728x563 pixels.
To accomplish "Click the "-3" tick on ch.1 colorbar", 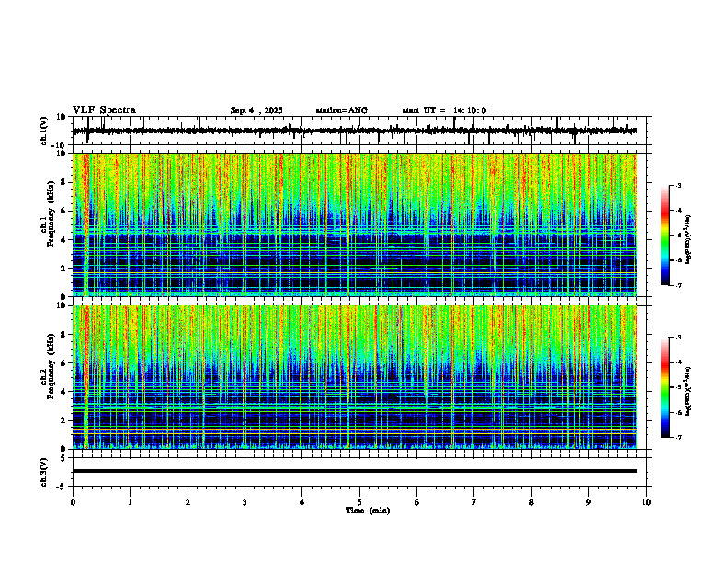I will [x=678, y=185].
